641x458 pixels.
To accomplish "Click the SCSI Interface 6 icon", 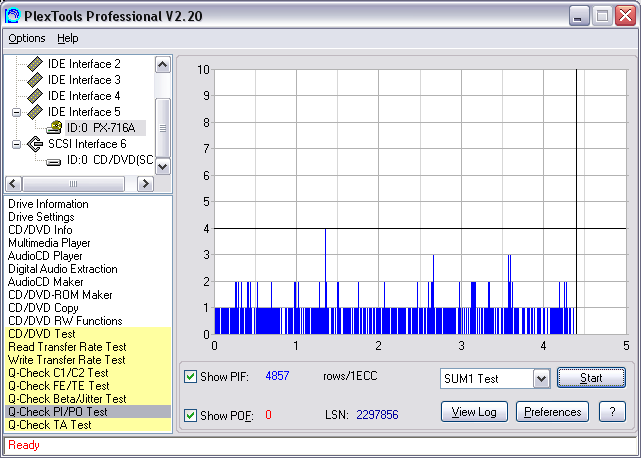I will pos(36,144).
